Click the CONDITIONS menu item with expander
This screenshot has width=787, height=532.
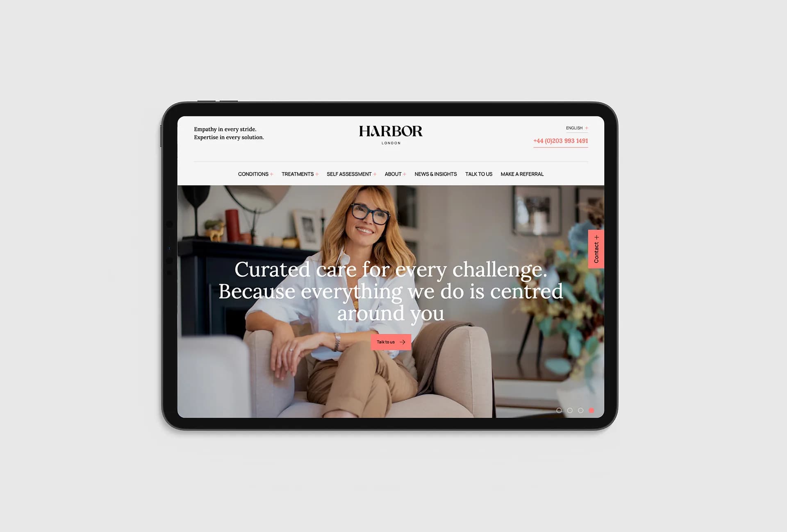tap(254, 174)
